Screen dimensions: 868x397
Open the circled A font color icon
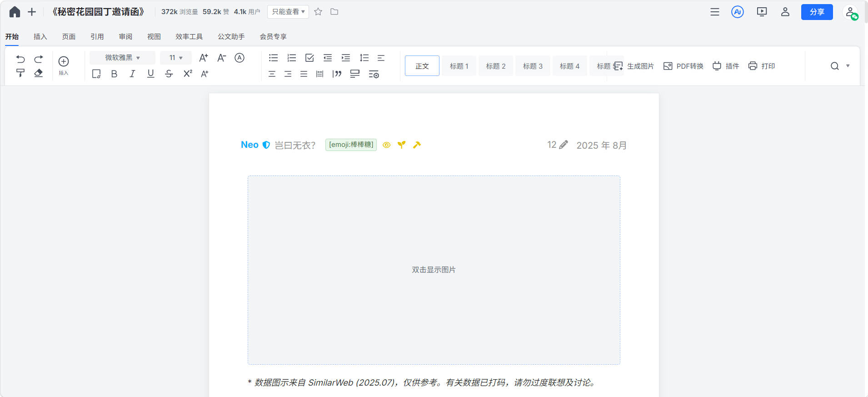[239, 58]
